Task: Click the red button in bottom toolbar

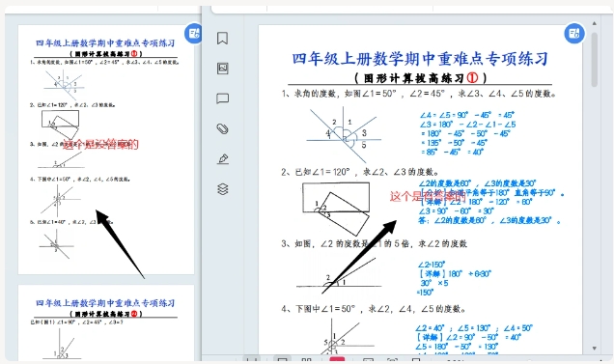Action: [337, 360]
